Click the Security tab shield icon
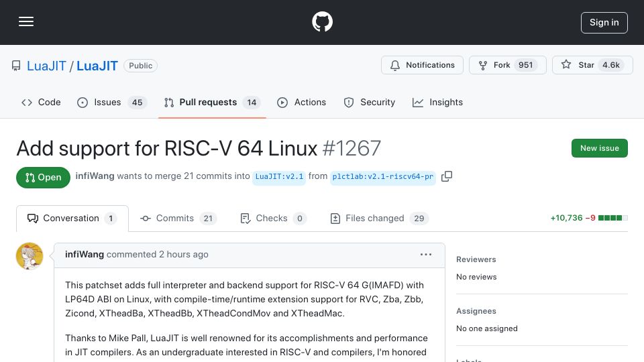Image resolution: width=644 pixels, height=362 pixels. pos(349,103)
